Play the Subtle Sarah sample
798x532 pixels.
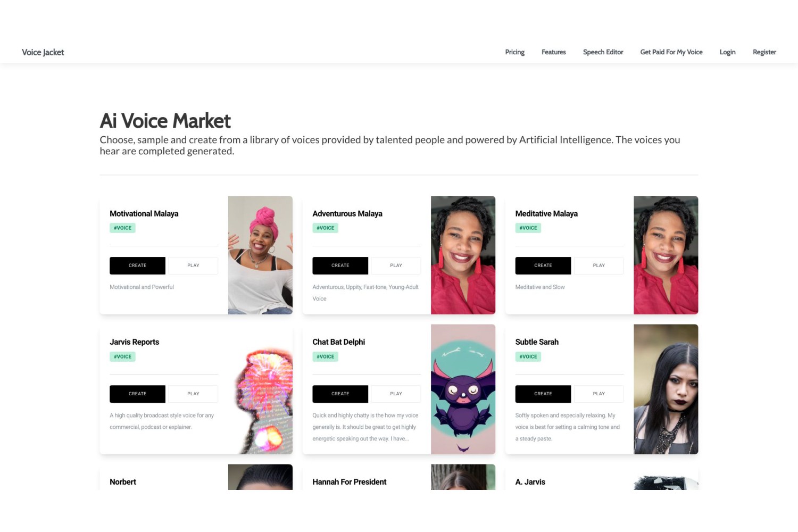pyautogui.click(x=598, y=394)
